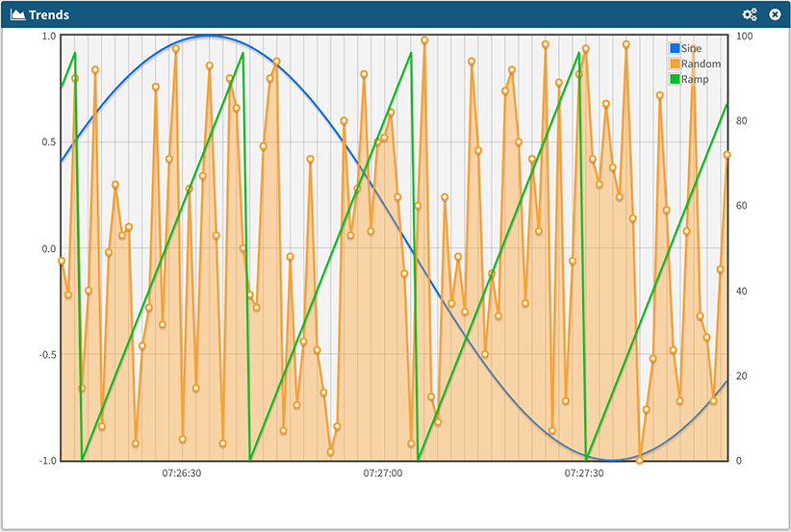Toggle the Ramp series legend label
The image size is (791, 532).
coord(695,79)
